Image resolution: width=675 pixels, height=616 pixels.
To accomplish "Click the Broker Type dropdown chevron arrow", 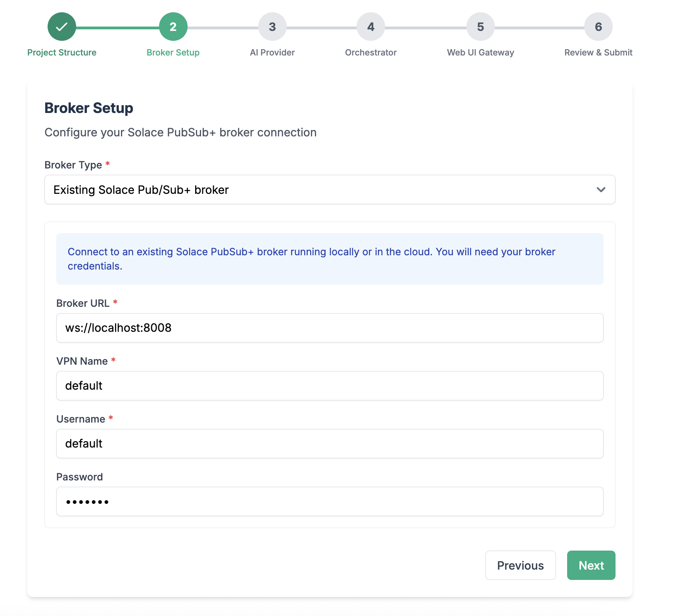I will tap(601, 190).
